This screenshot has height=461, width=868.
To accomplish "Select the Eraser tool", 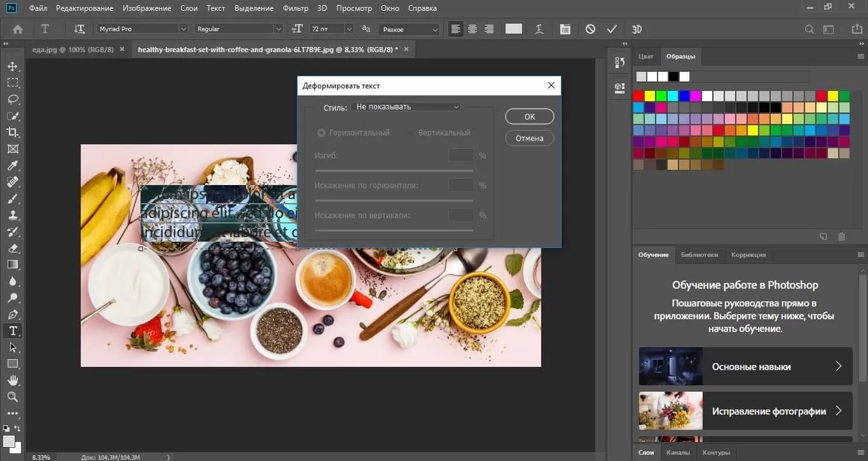I will [13, 248].
